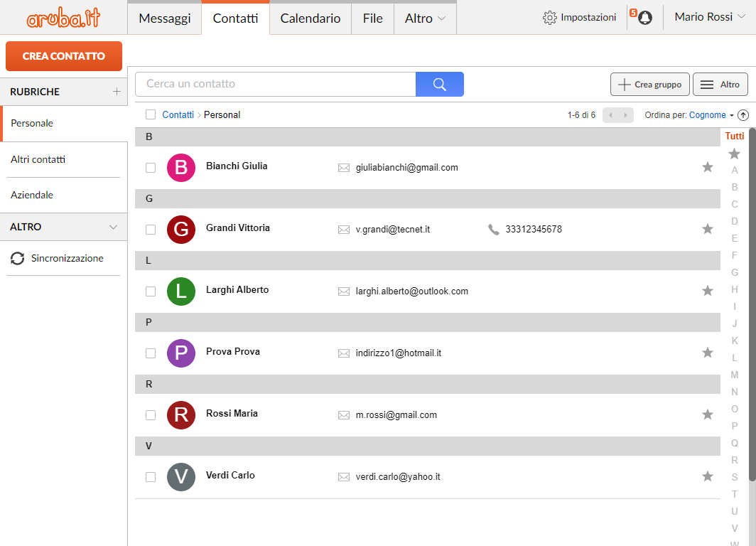Star the Bianchi Giulia contact
This screenshot has width=756, height=546.
click(x=707, y=167)
